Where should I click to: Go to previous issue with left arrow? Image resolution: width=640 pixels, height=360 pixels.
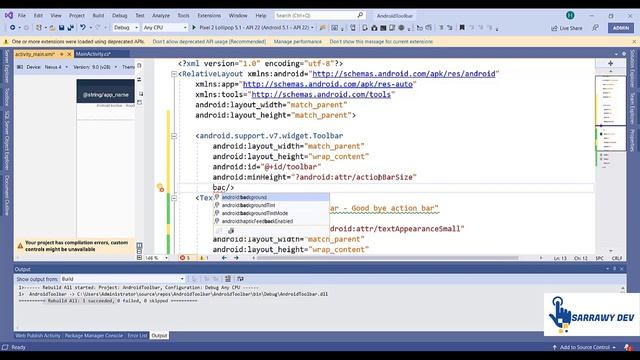[224, 258]
